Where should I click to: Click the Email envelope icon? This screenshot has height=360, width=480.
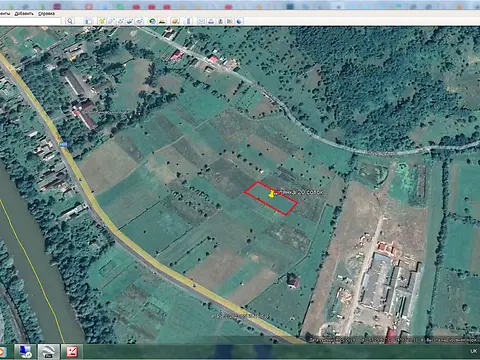click(x=201, y=21)
